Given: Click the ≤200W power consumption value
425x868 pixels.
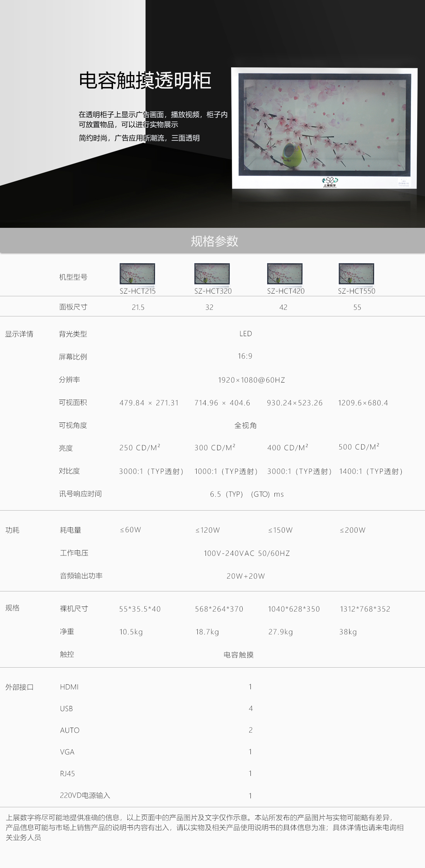Looking at the screenshot, I should pos(353,530).
